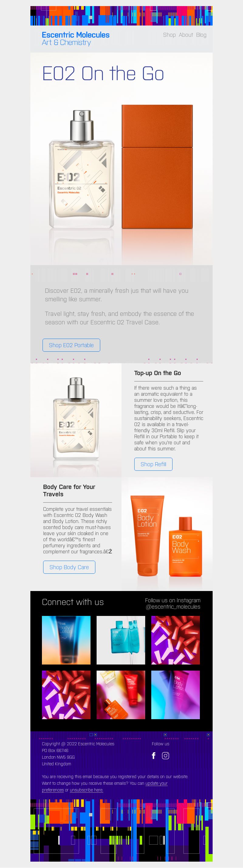Click the Shop Body Care button
The height and width of the screenshot is (868, 243).
pos(69,567)
